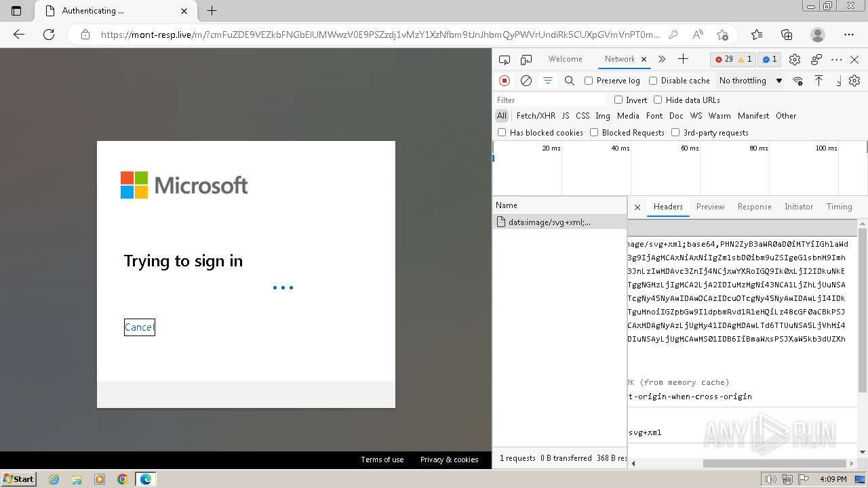Select the data:image/svg+xml request row

560,222
